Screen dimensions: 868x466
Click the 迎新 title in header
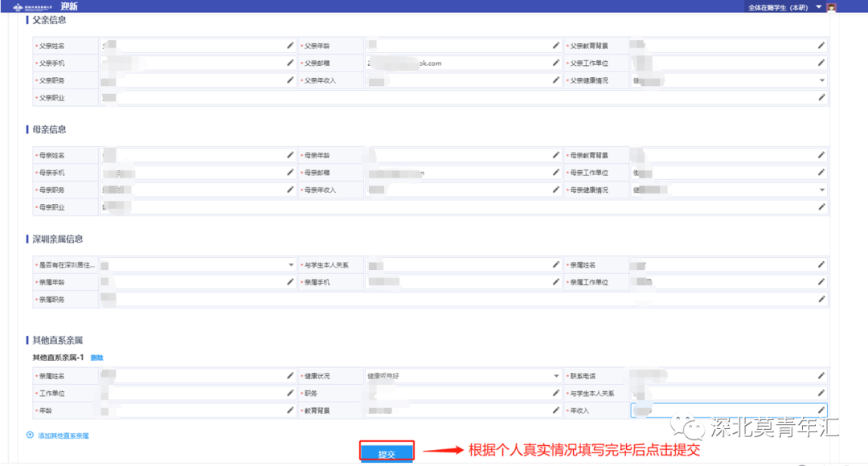pos(72,7)
